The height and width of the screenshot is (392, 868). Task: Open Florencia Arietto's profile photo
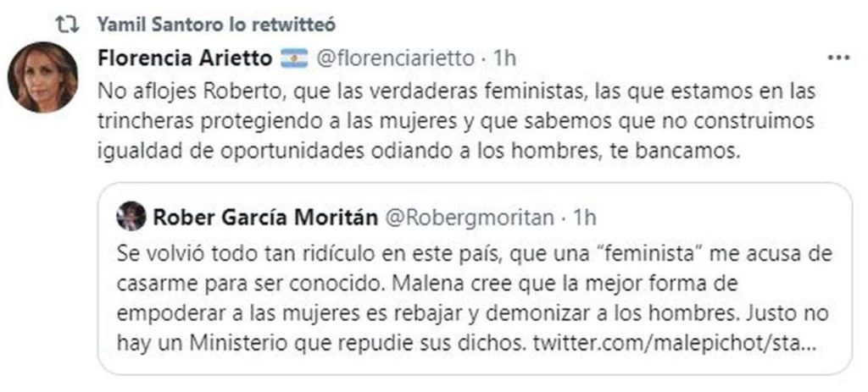[42, 77]
